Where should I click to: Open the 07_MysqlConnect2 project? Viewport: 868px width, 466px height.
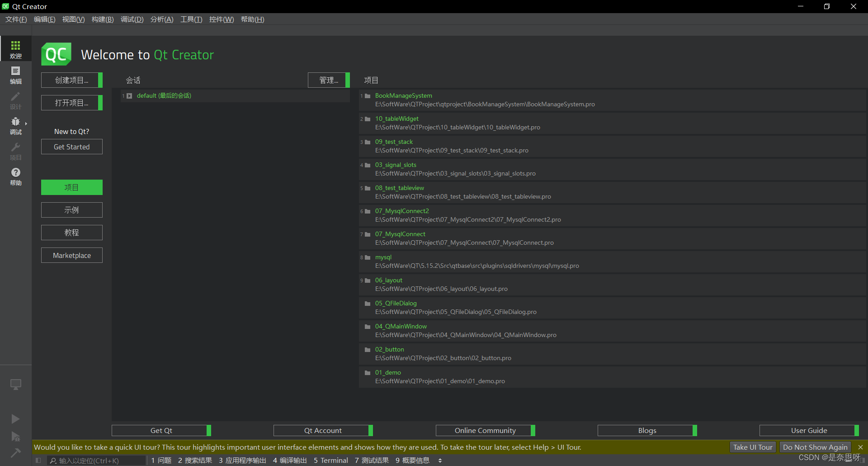click(613, 215)
